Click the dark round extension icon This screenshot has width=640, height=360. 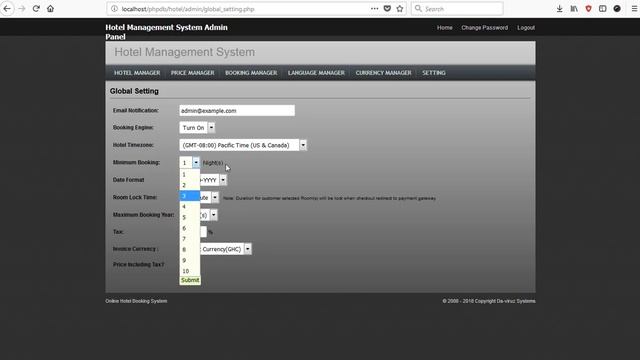tap(617, 9)
